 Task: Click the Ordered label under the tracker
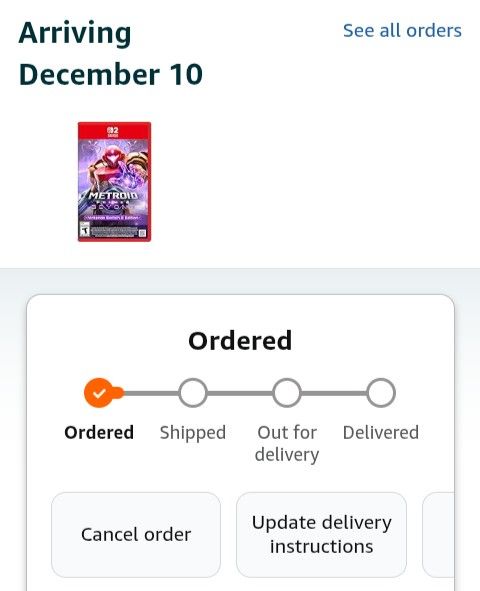tap(99, 432)
